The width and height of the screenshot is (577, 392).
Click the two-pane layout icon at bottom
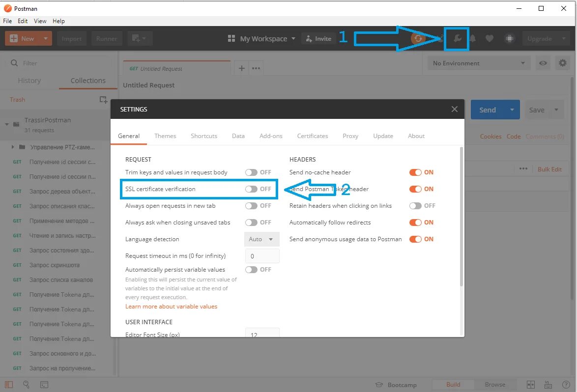click(531, 385)
